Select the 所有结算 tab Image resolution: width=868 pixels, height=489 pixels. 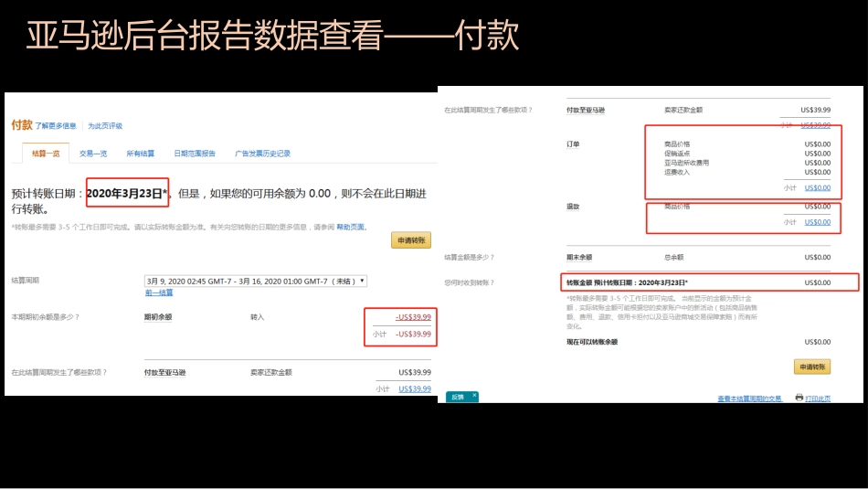pyautogui.click(x=141, y=154)
